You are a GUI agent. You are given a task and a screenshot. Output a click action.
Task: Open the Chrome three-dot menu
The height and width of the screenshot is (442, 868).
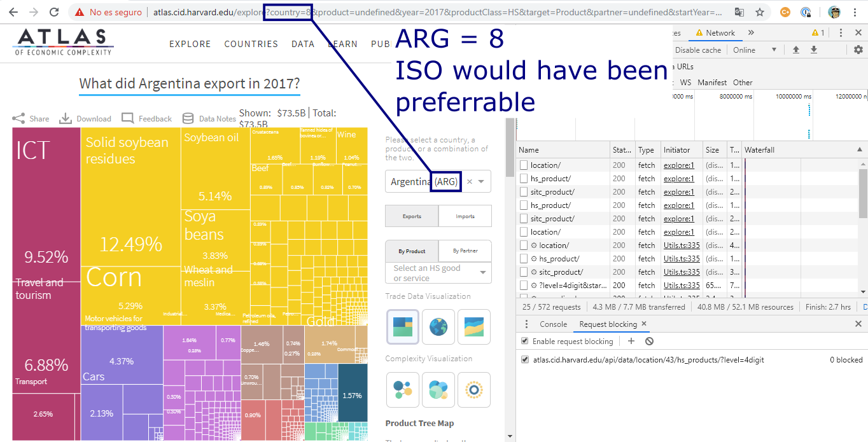(x=855, y=12)
